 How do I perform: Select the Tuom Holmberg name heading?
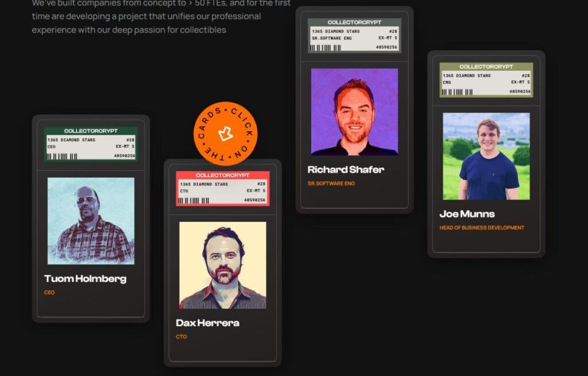coord(85,279)
